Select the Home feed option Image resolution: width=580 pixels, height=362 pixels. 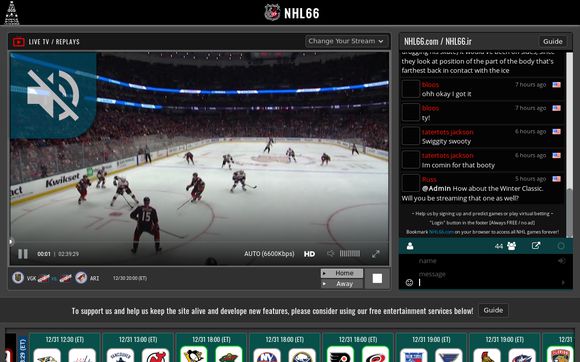point(341,273)
